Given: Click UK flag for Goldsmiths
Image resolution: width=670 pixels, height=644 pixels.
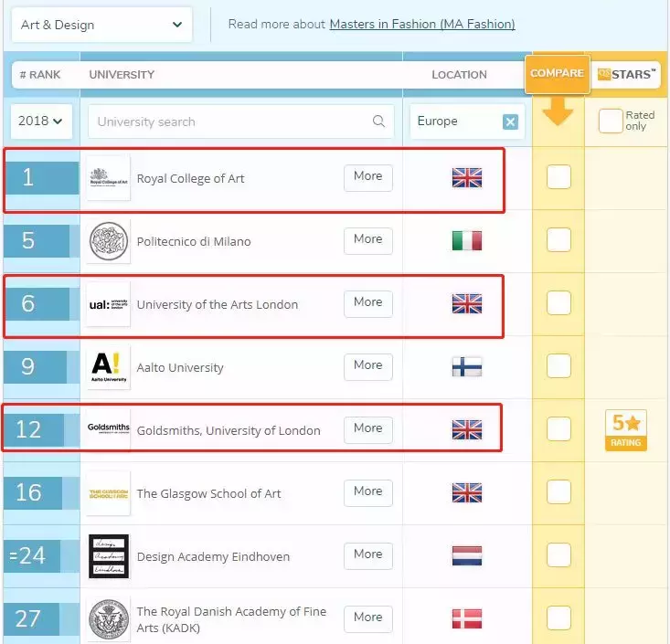Looking at the screenshot, I should pos(467,429).
